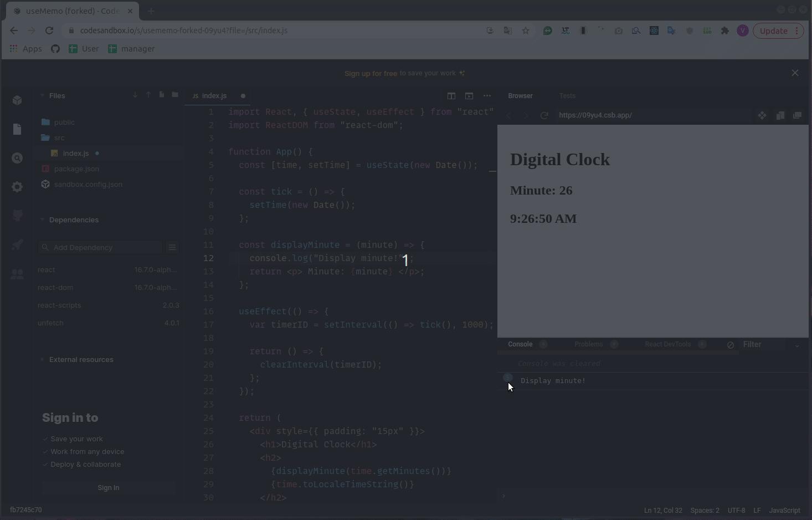Open the manager bookmark

tap(131, 49)
